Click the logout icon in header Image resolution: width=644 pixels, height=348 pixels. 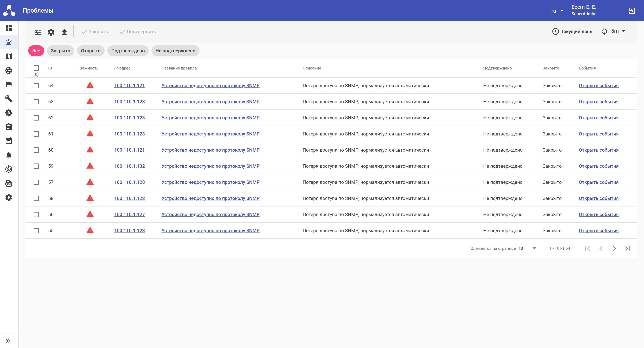point(632,11)
